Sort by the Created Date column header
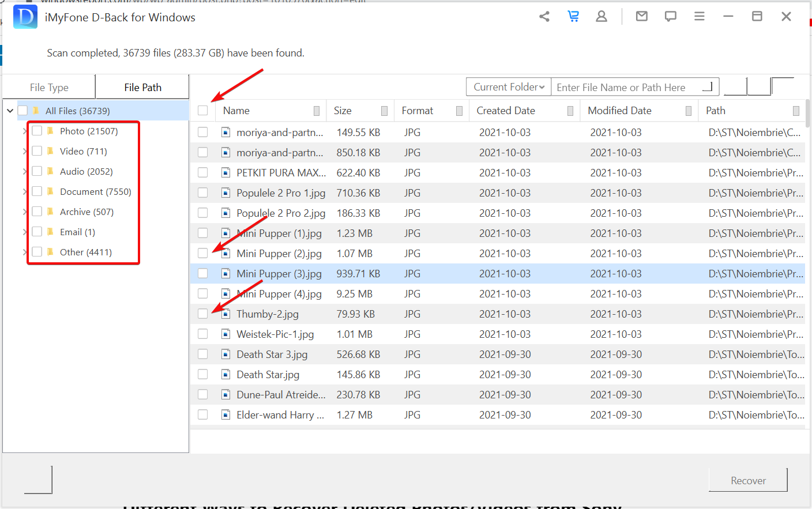The height and width of the screenshot is (509, 812). coord(525,111)
